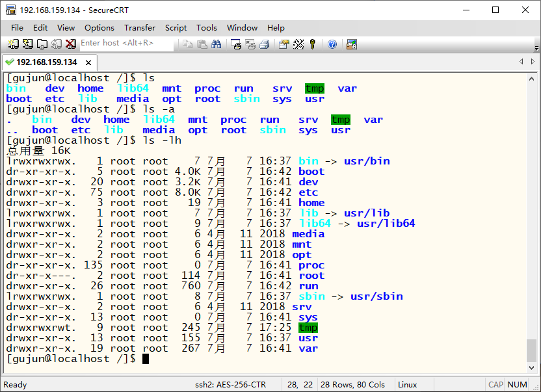541x392 pixels.
Task: Click the Connect in Tab toolbar icon
Action: 42,44
